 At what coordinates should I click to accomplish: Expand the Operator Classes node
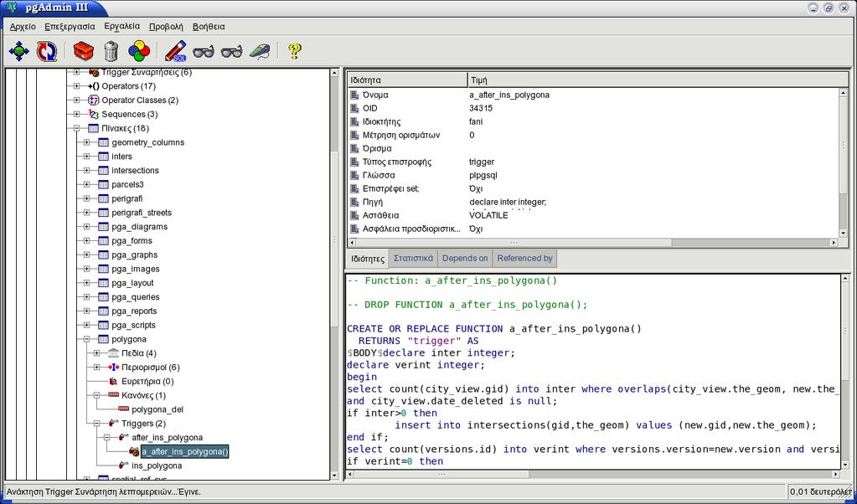click(76, 100)
